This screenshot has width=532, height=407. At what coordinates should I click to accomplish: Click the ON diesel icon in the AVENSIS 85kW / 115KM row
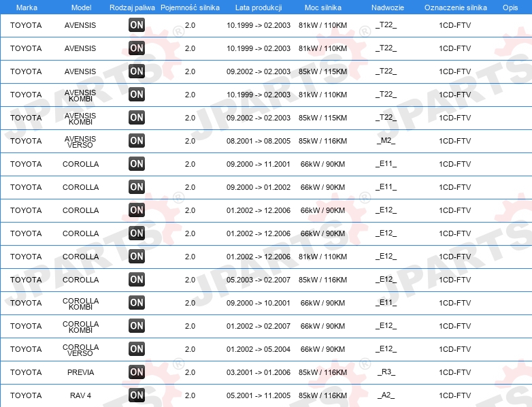pos(137,71)
